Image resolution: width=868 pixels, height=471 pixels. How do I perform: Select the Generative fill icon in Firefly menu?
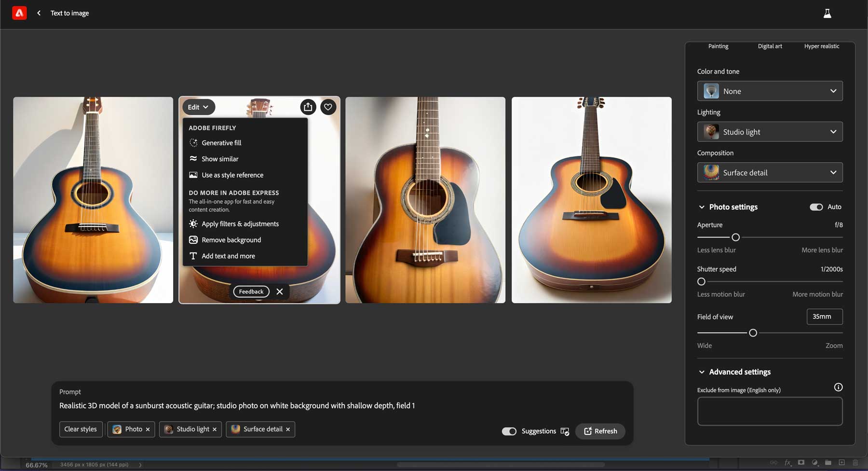pos(193,142)
